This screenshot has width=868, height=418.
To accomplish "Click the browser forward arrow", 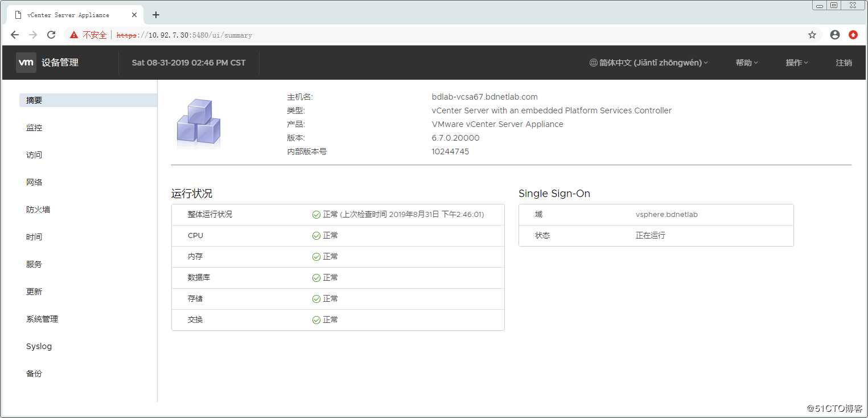I will pyautogui.click(x=33, y=35).
